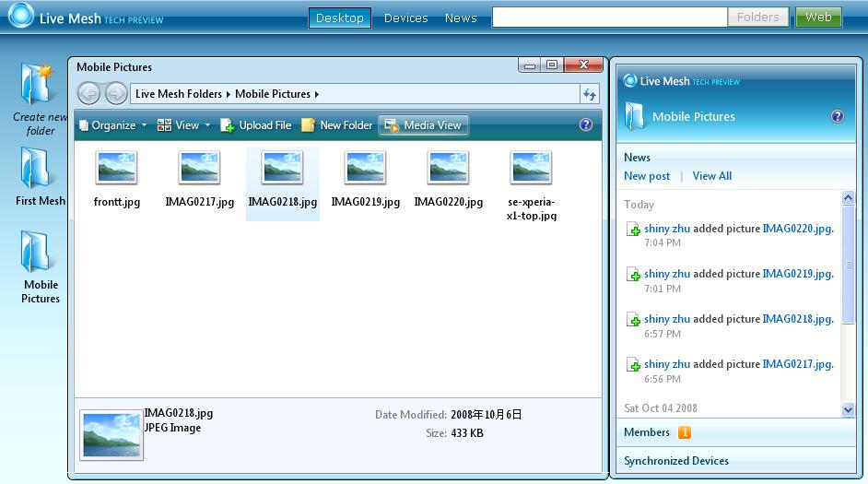Click the Sat Oct 04 2008 date heading
868x484 pixels.
coord(661,408)
